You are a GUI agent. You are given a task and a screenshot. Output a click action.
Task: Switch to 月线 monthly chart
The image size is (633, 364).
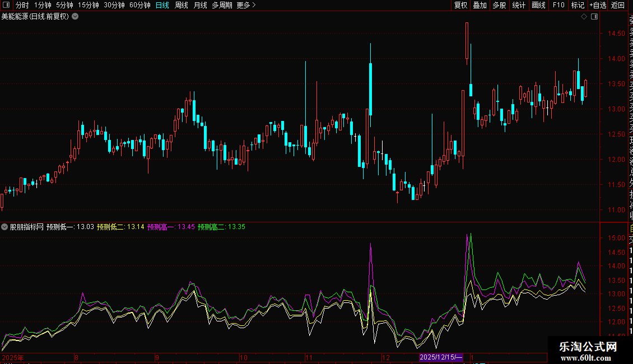click(x=200, y=5)
